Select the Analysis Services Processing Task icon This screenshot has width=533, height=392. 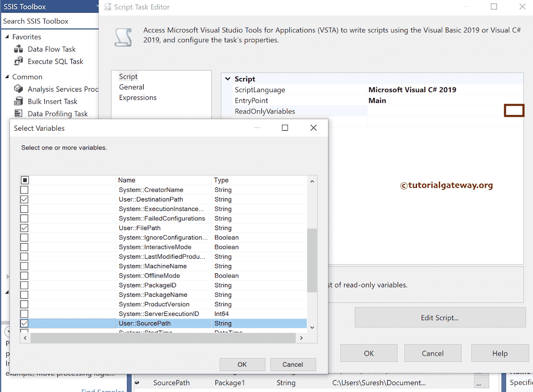point(18,89)
